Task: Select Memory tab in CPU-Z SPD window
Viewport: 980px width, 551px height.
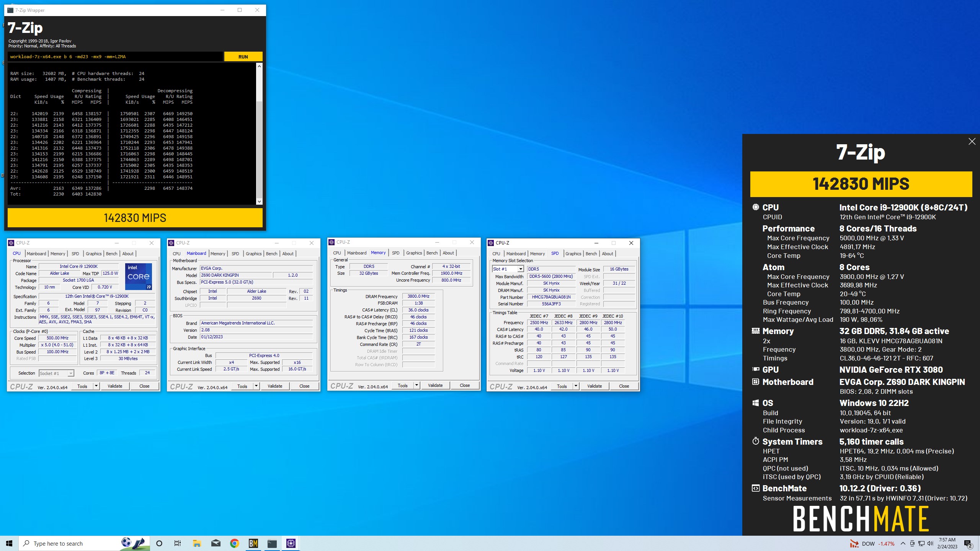Action: click(x=537, y=254)
